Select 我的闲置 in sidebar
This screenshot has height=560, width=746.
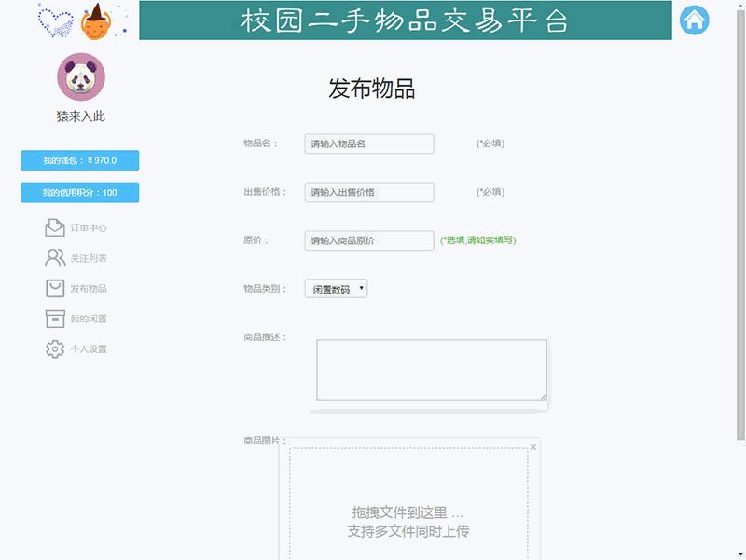(89, 319)
